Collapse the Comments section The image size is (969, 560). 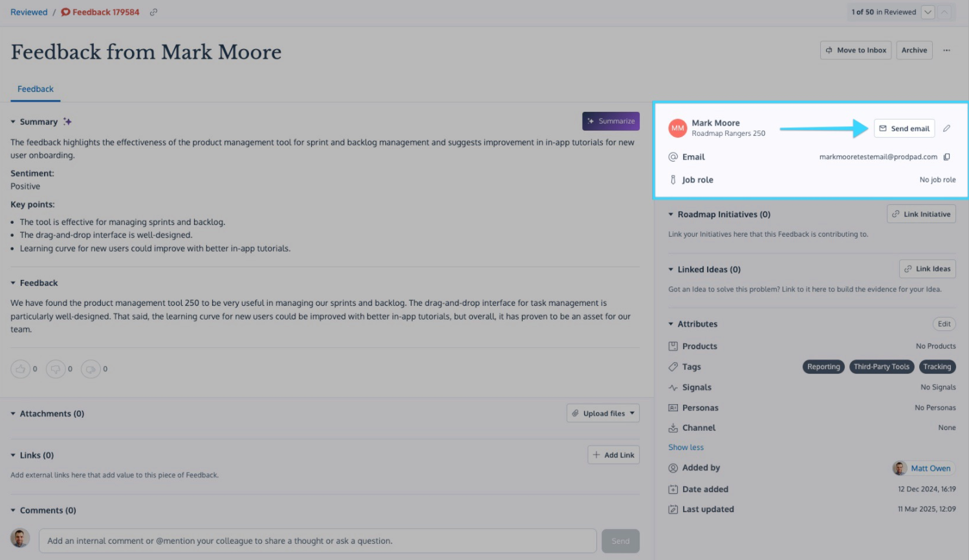click(13, 511)
